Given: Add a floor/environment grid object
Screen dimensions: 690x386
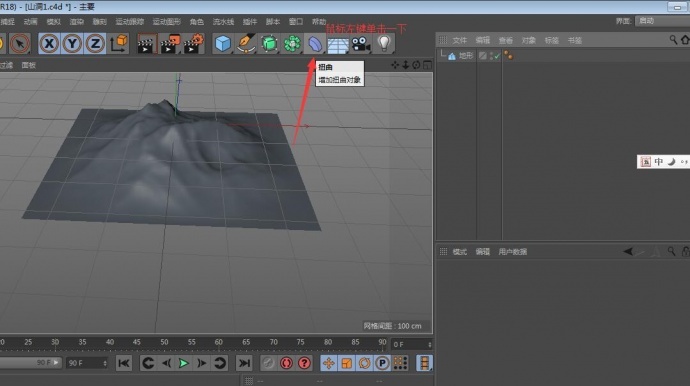Looking at the screenshot, I should (x=338, y=44).
